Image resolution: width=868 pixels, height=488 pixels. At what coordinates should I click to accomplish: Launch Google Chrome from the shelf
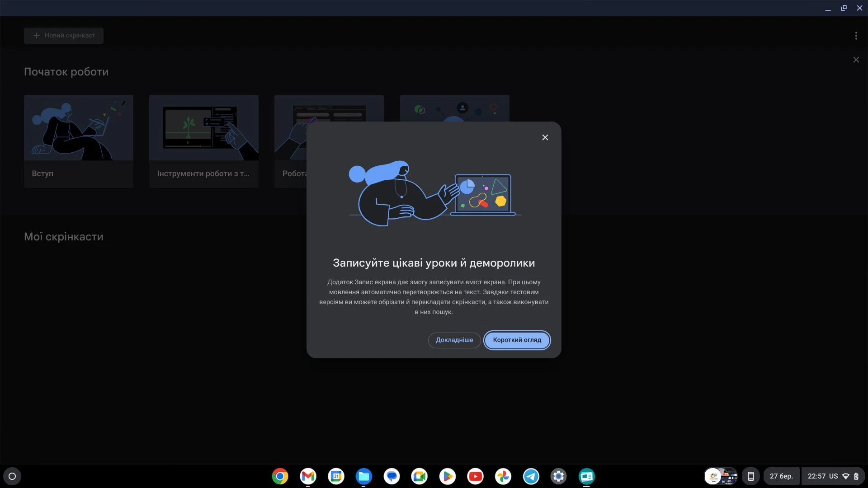(280, 476)
